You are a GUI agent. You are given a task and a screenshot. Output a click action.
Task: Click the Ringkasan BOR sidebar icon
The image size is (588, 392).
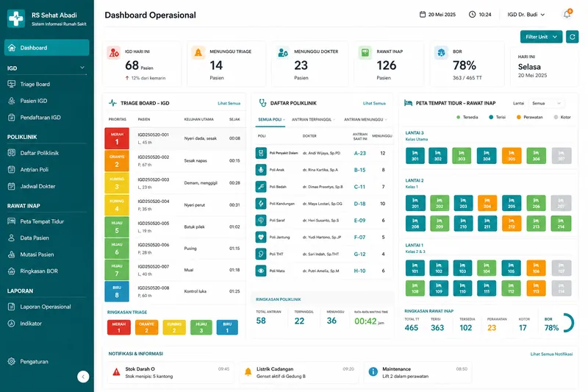(x=12, y=271)
